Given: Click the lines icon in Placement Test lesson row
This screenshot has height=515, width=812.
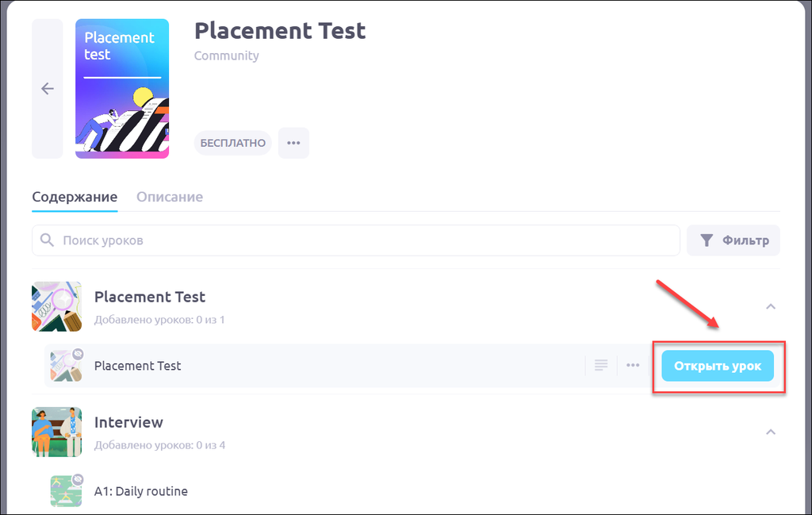Looking at the screenshot, I should coord(601,366).
